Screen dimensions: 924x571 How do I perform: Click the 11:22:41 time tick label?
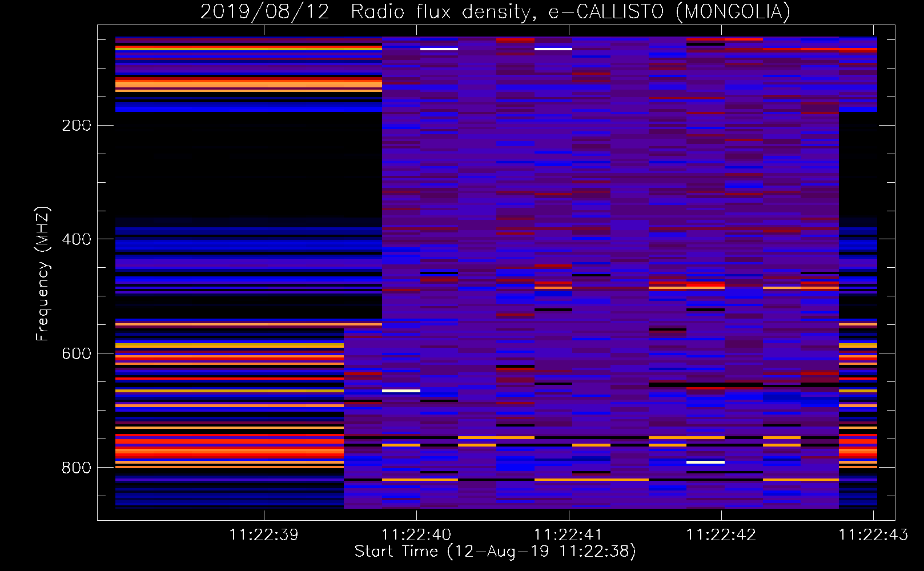(569, 534)
